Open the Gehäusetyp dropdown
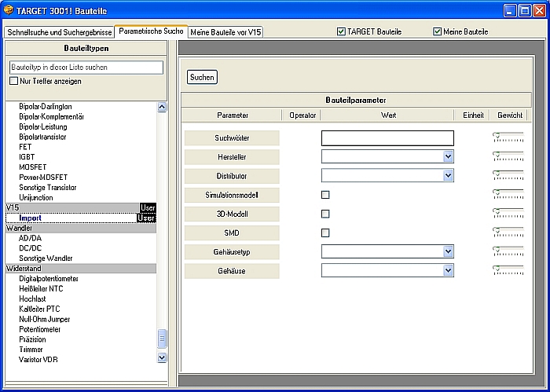 coord(448,251)
